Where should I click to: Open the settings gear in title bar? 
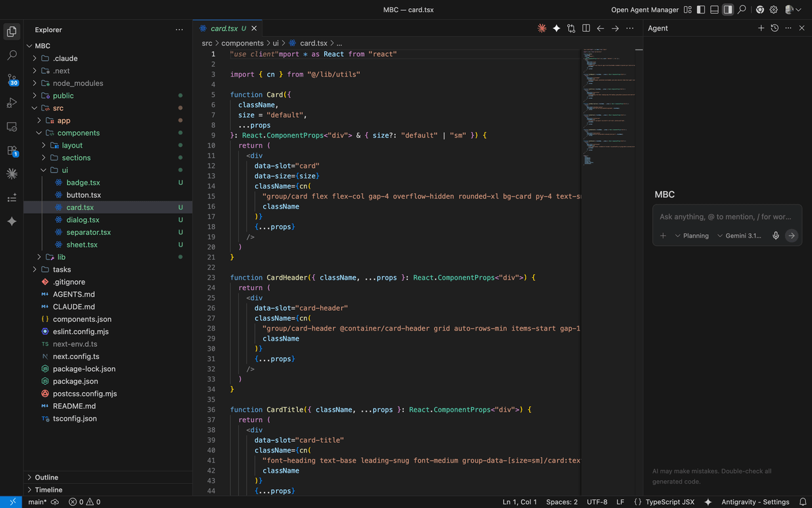(773, 9)
